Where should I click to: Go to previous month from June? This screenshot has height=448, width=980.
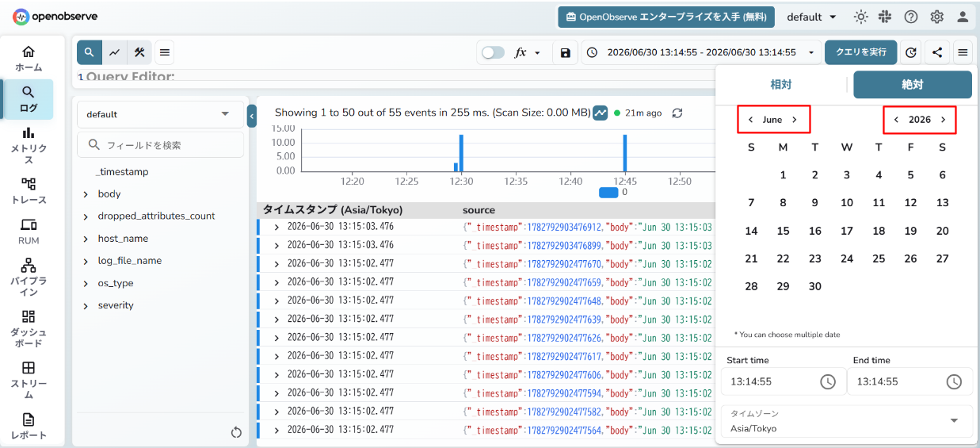click(750, 120)
